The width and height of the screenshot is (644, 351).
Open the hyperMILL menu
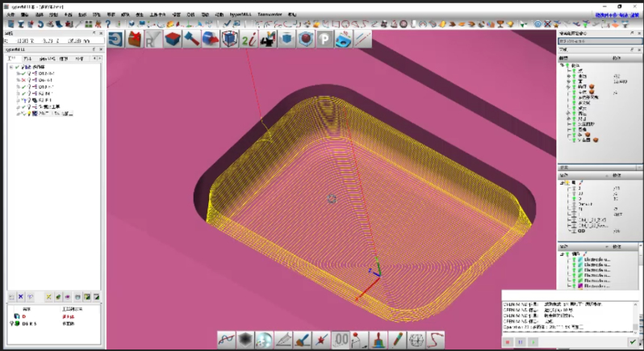pyautogui.click(x=240, y=15)
